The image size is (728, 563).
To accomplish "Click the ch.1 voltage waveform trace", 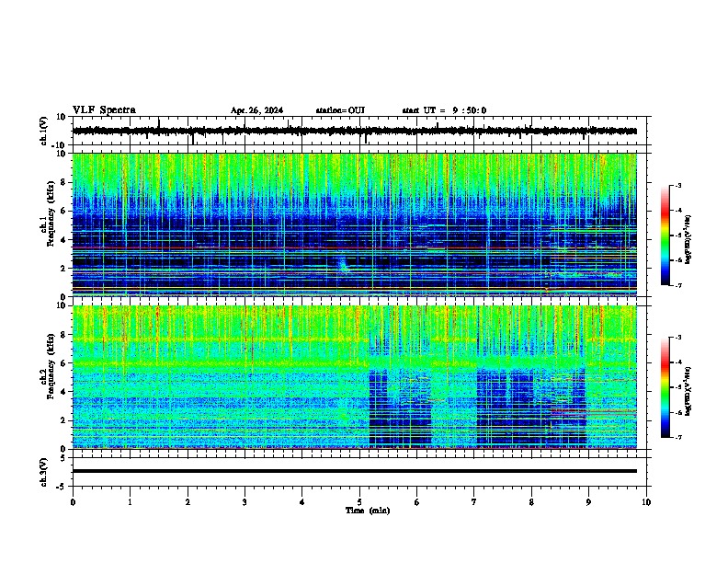I will [355, 131].
